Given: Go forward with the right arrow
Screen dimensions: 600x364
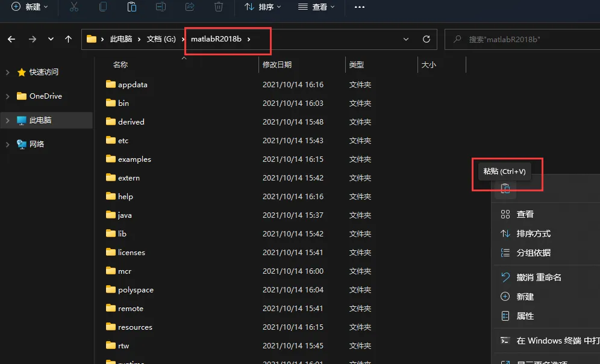Looking at the screenshot, I should pyautogui.click(x=33, y=39).
